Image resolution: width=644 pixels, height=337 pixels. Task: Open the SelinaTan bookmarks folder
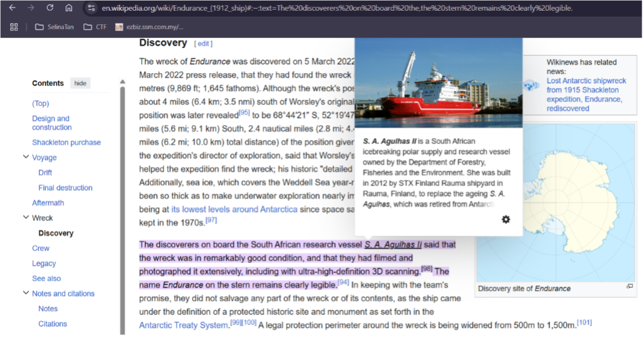coord(54,27)
